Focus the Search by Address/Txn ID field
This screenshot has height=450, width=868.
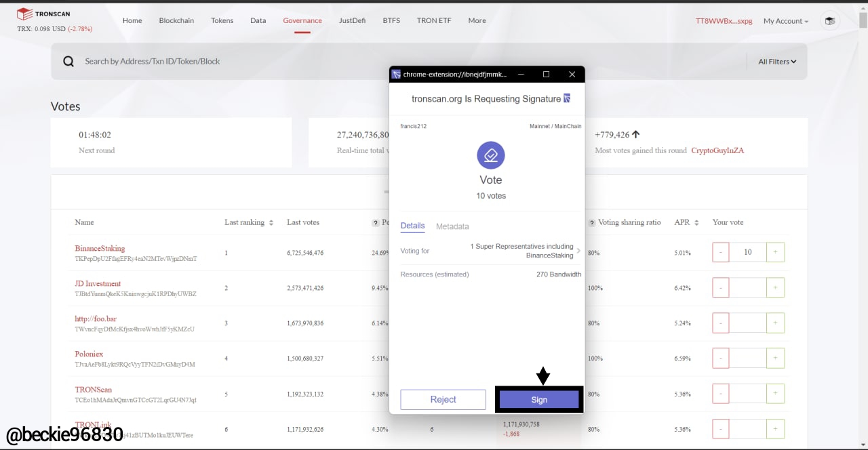point(407,62)
